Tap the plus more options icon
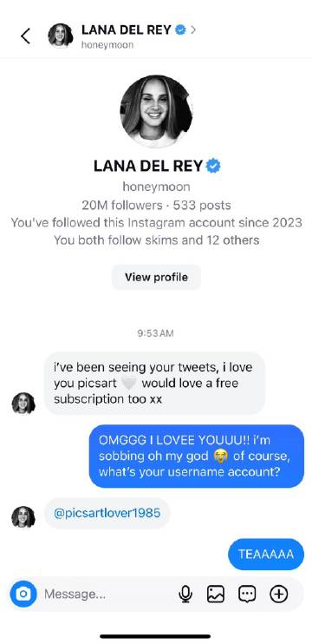Viewport: 312px width, 644px height. (x=279, y=594)
